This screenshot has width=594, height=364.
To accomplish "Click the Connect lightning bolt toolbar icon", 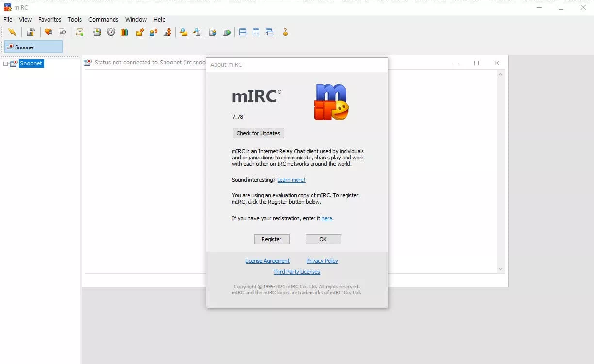I will [12, 32].
